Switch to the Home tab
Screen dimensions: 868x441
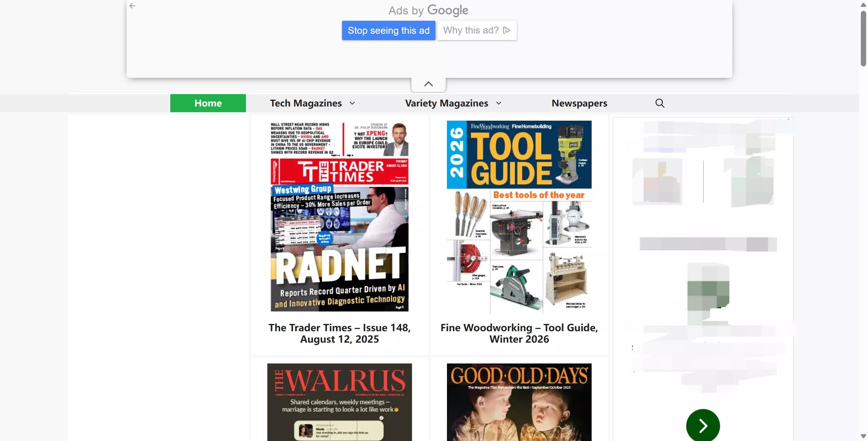coord(208,103)
